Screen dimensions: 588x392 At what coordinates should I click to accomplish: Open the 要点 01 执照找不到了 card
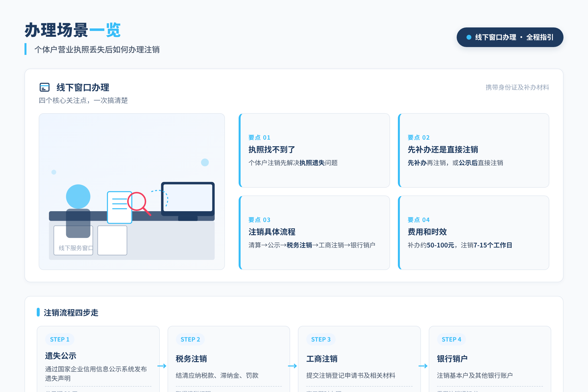[314, 150]
